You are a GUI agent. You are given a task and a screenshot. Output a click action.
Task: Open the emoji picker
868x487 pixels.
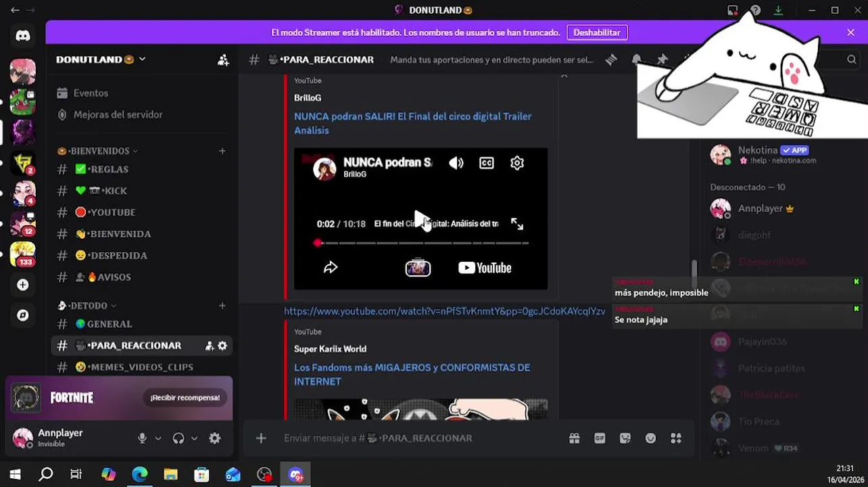(x=650, y=438)
